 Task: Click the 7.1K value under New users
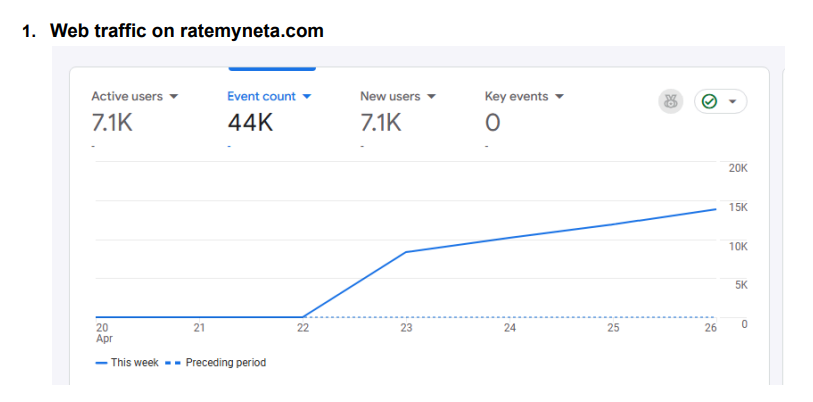(381, 123)
